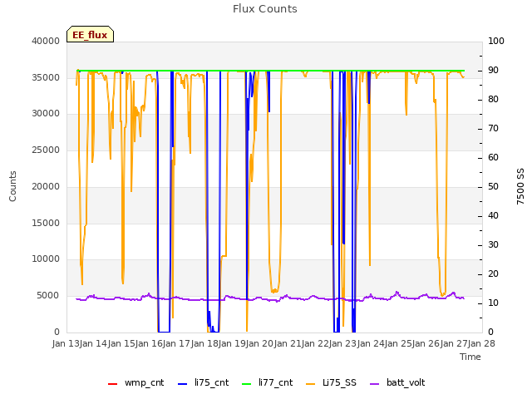Toggle the wmp_cnt legend entry
The width and height of the screenshot is (532, 399).
(135, 383)
